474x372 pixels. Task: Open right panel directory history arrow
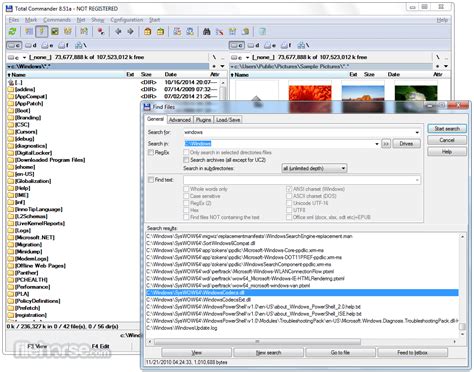[x=446, y=66]
